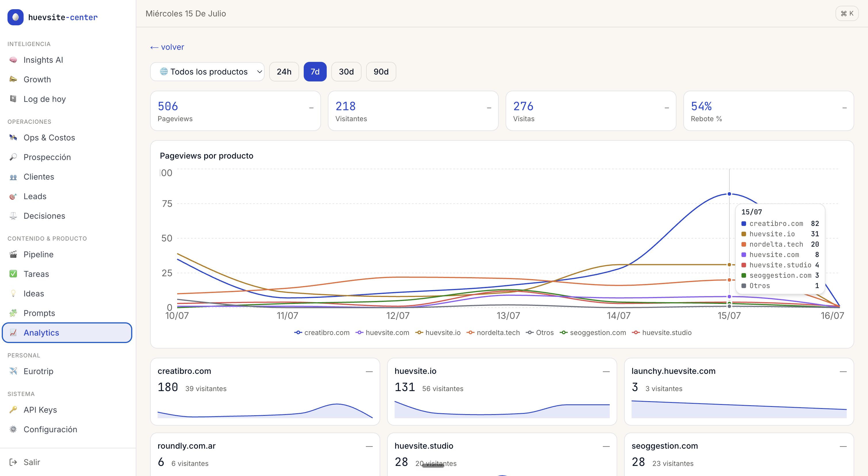Toggle Otros series in chart legend
Image resolution: width=868 pixels, height=476 pixels.
coord(540,332)
